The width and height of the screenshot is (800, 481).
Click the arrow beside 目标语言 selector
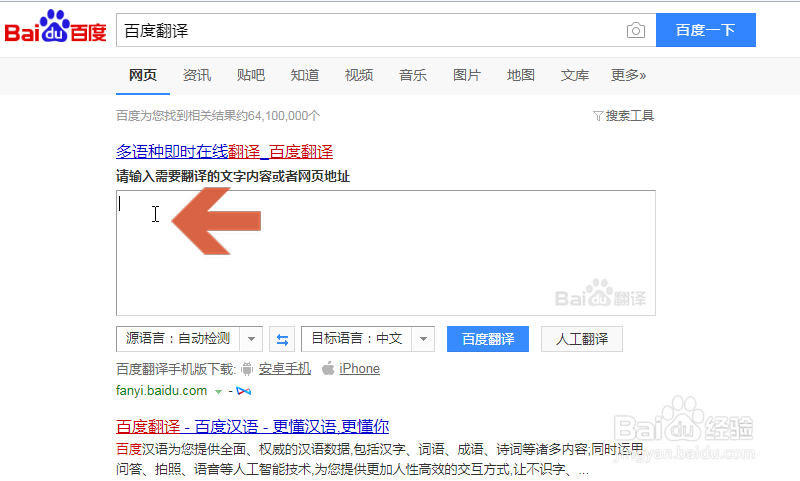[x=423, y=339]
